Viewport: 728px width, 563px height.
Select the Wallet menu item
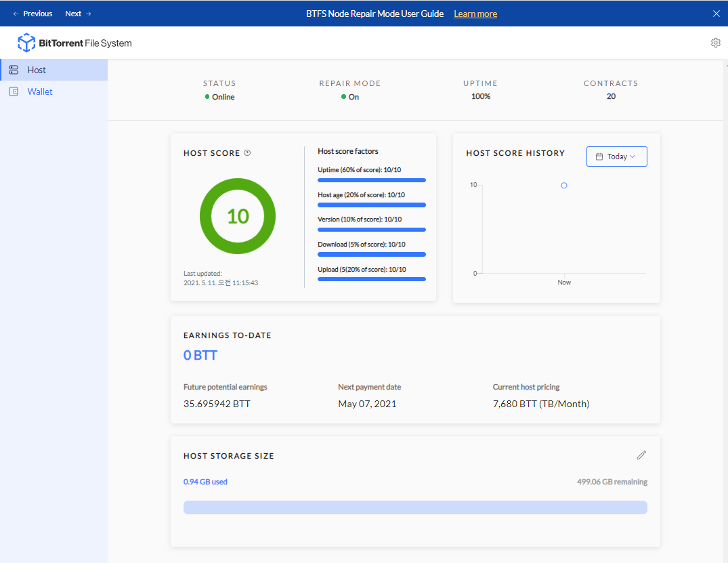(x=54, y=91)
